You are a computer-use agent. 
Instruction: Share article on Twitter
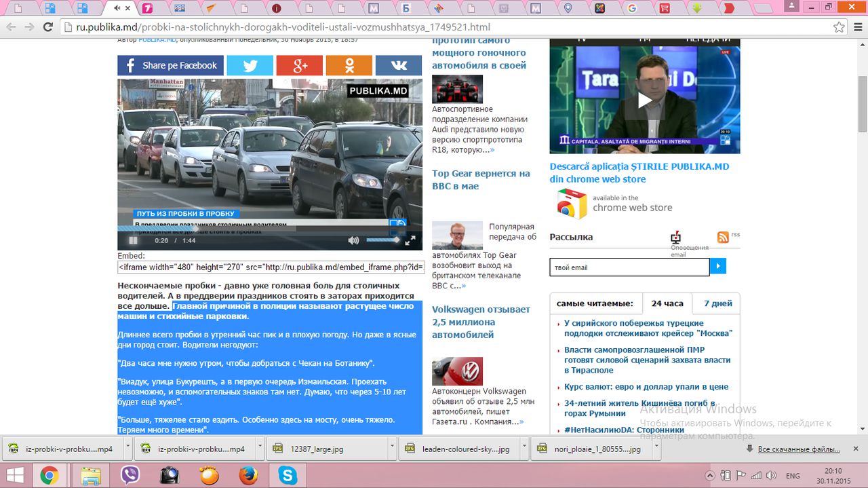[250, 65]
